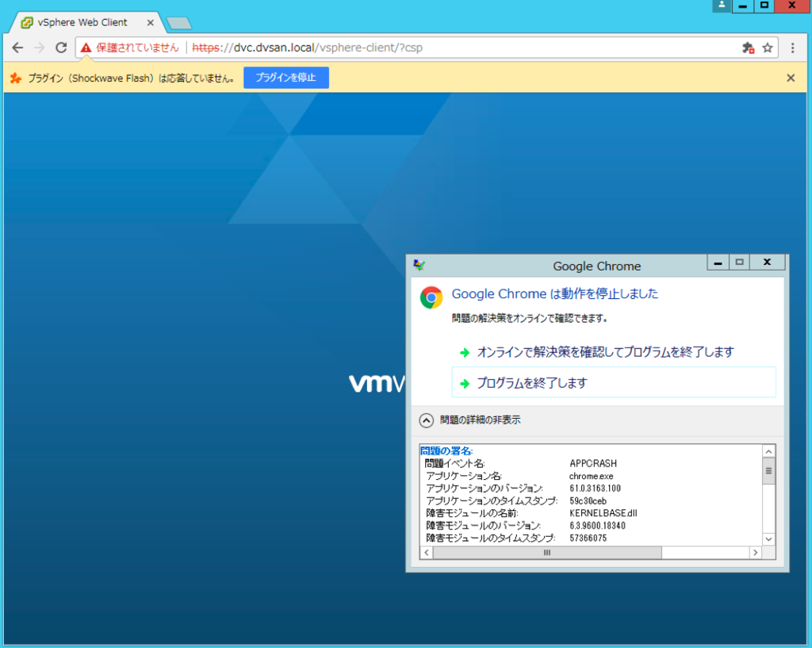The height and width of the screenshot is (648, 812).
Task: Select the APPCRASH value
Action: tap(593, 464)
